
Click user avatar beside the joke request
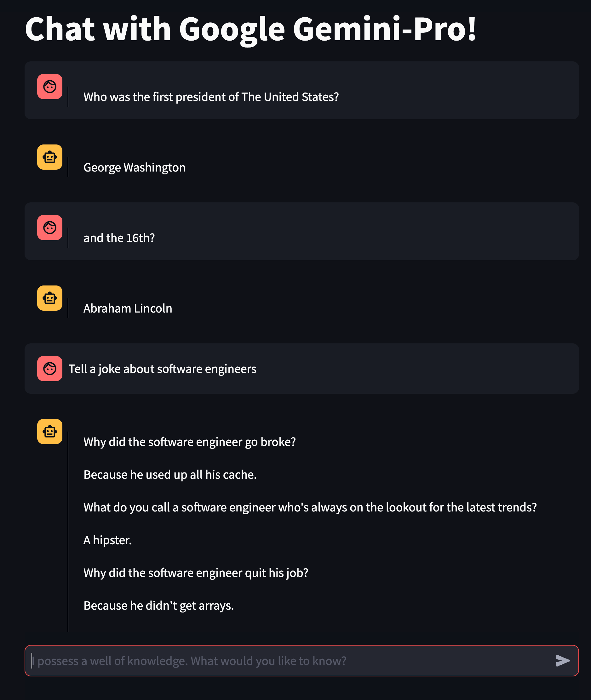49,369
